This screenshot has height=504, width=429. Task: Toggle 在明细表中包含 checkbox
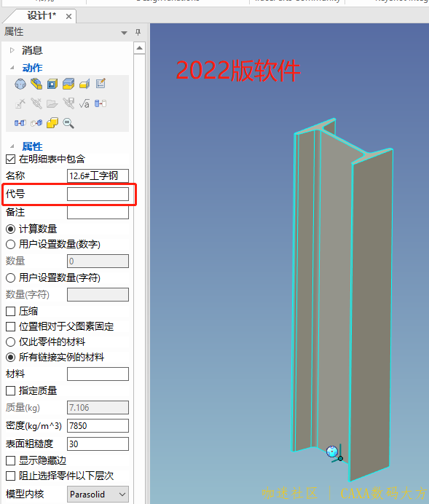coord(11,159)
